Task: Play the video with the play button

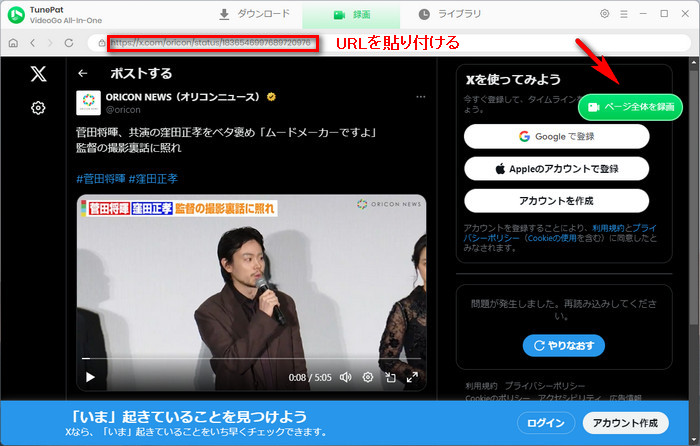Action: click(90, 377)
